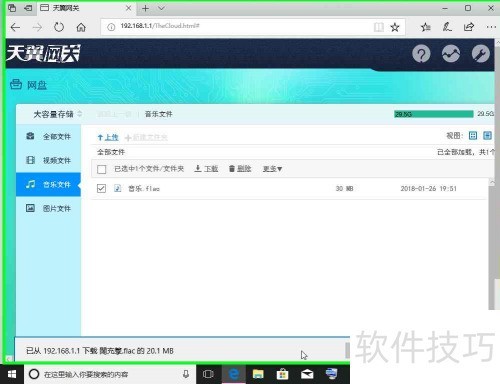Click the taskbar microphone icon
Screen dimensions: 500x384
186,374
